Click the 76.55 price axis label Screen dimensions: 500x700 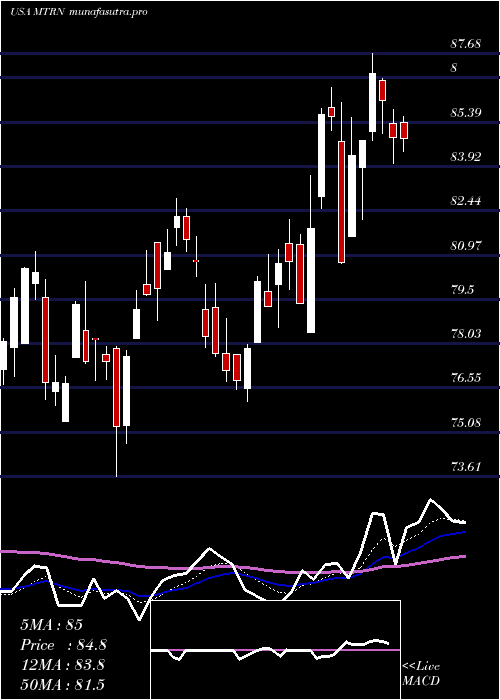point(466,378)
